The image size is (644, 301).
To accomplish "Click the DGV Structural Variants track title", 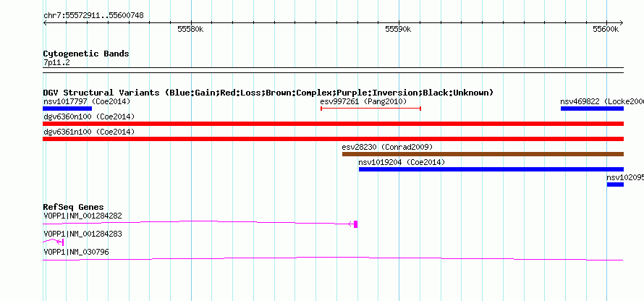I will click(268, 93).
